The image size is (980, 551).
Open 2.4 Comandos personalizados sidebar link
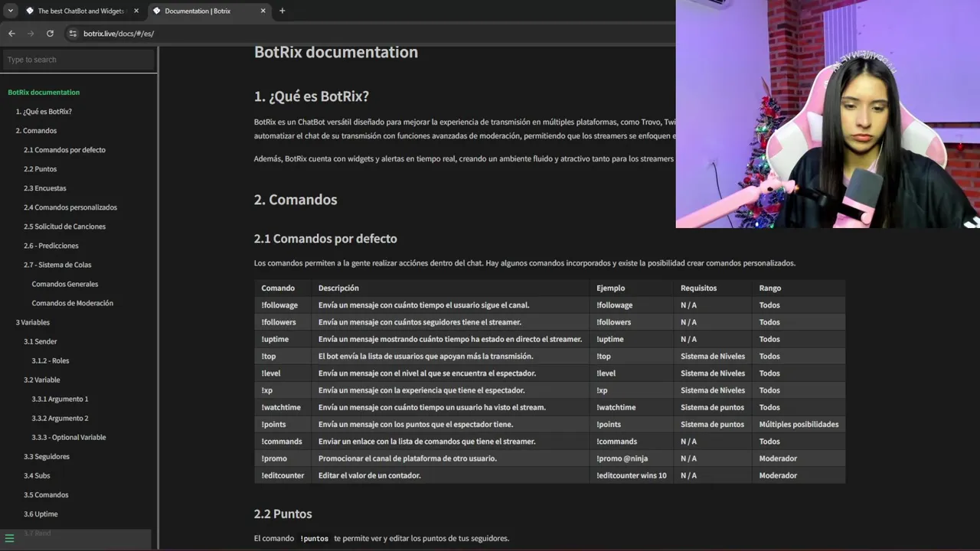pyautogui.click(x=70, y=207)
